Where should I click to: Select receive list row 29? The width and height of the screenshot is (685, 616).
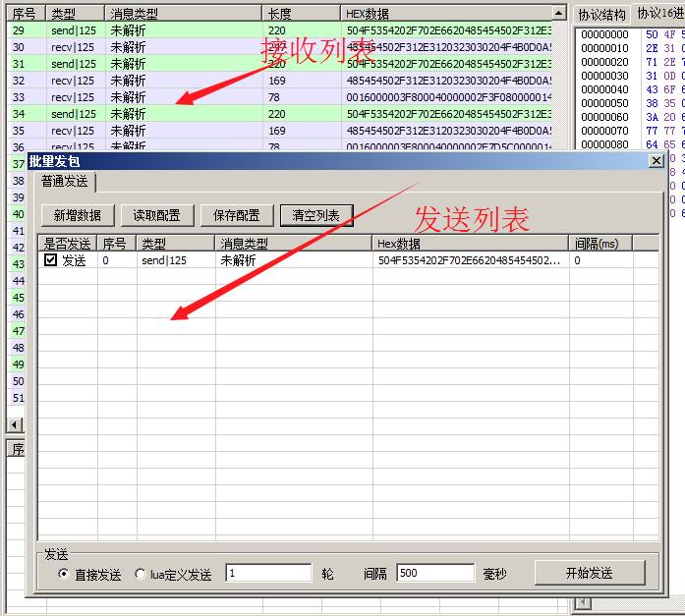(279, 30)
